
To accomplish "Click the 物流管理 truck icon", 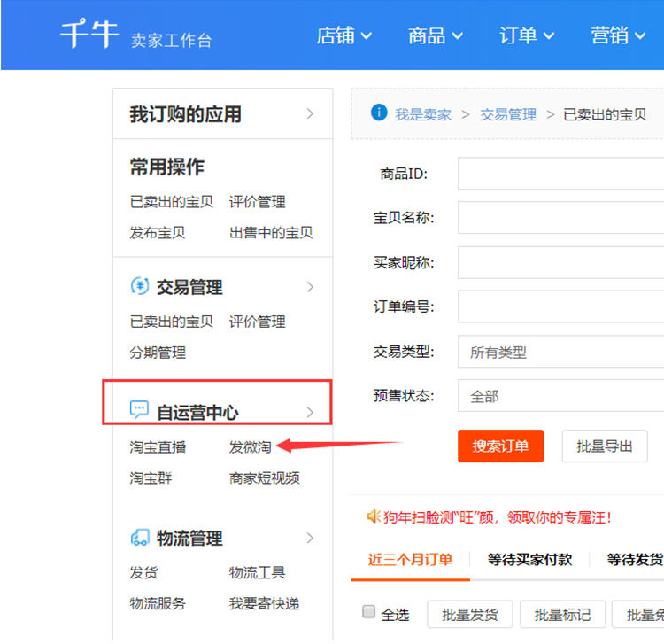I will 140,537.
